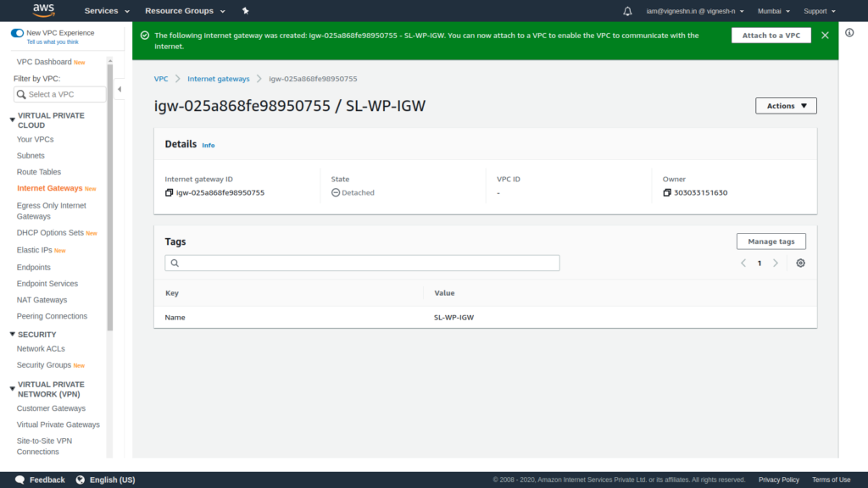Open NAT Gateways page
Viewport: 868px width, 488px height.
pyautogui.click(x=42, y=300)
